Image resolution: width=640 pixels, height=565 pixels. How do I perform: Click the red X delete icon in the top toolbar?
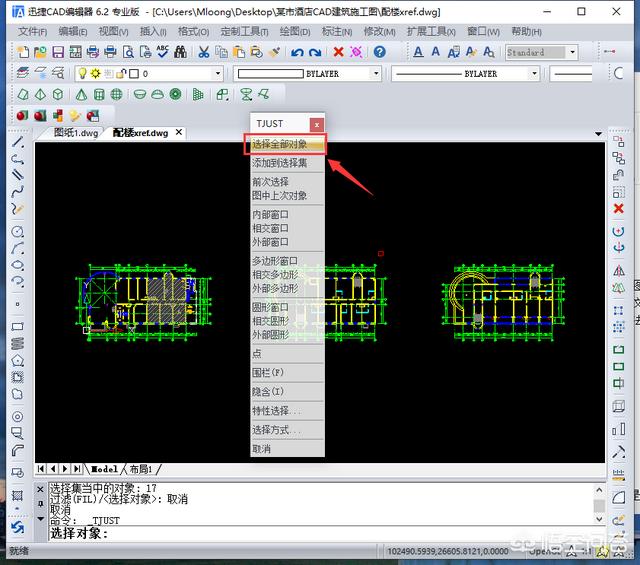pos(338,52)
